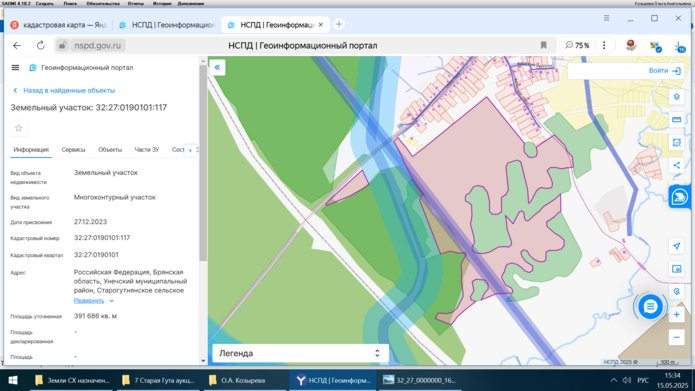Open the browser's tab list menu icon
Image resolution: width=695 pixels, height=391 pixels.
[x=606, y=18]
